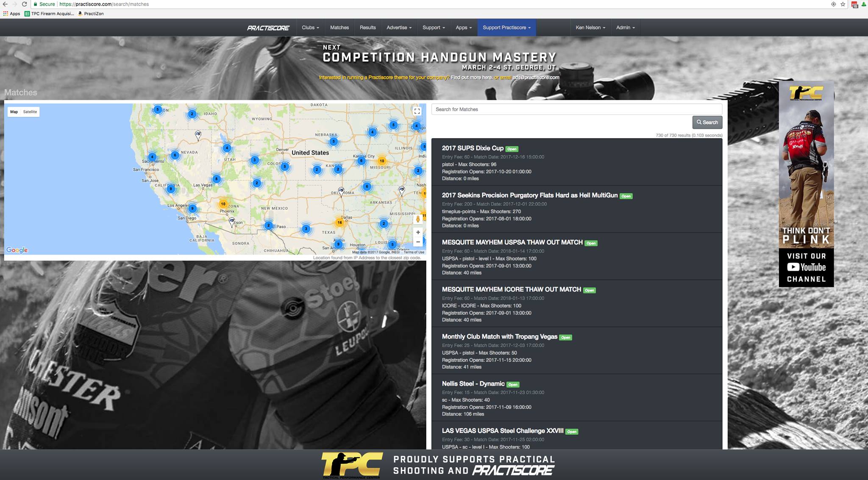Click the Search button
Viewport: 868px width, 480px height.
tap(707, 122)
